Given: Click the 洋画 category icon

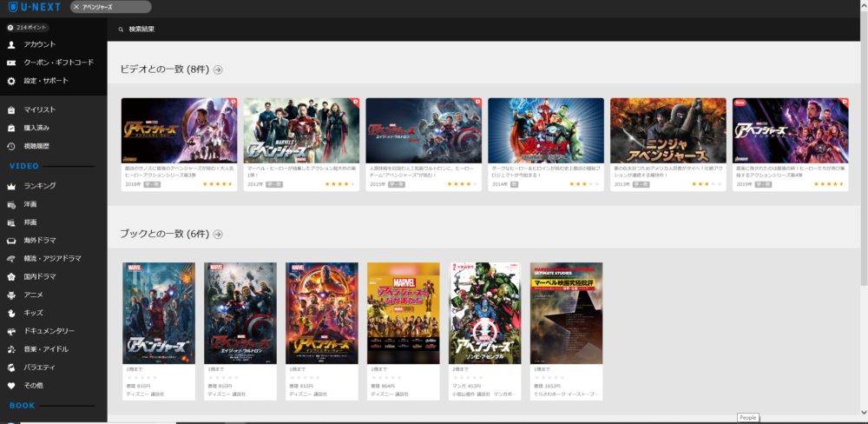Looking at the screenshot, I should click(11, 204).
